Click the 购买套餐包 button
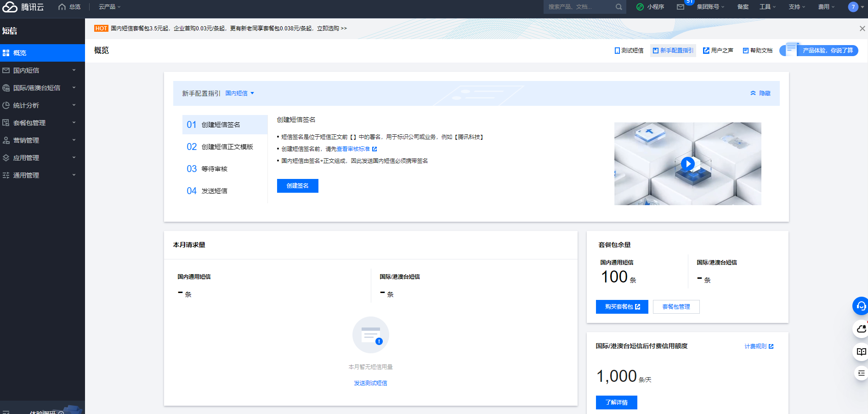The image size is (868, 414). [622, 307]
